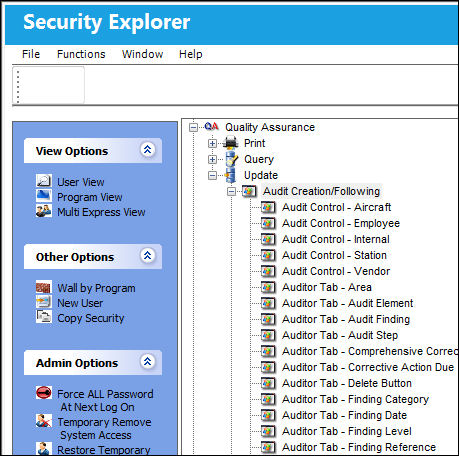
Task: Click the Audit Creation/Following window icon
Action: [249, 191]
